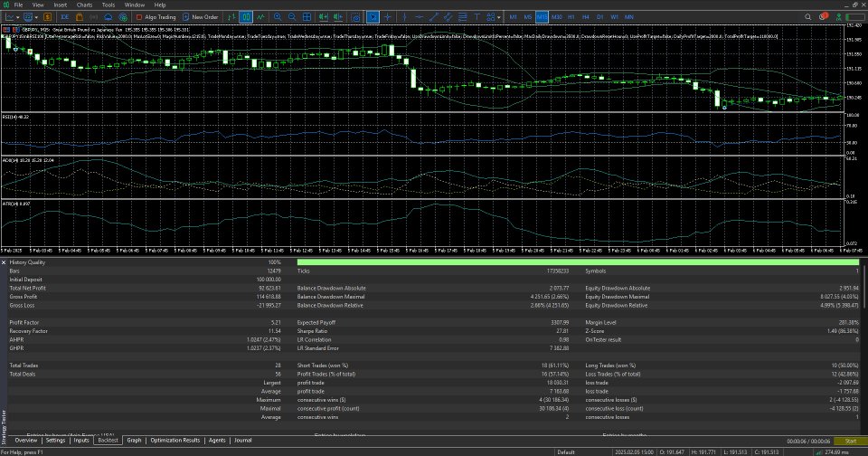This screenshot has width=868, height=456.
Task: Toggle chart auto scroll
Action: click(x=324, y=17)
